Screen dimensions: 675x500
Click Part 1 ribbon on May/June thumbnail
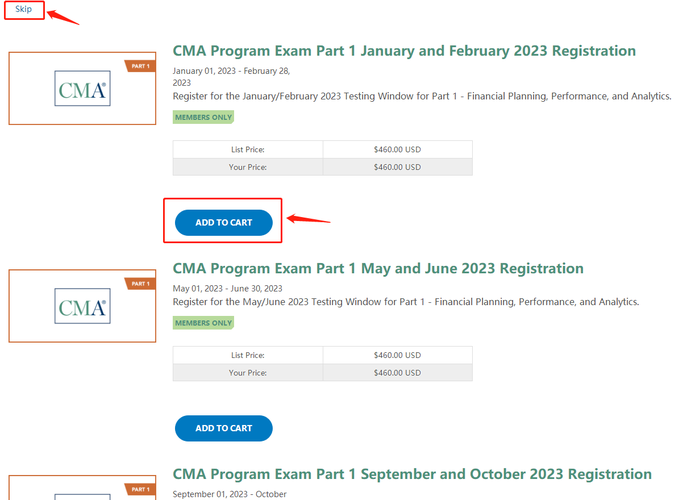click(x=139, y=283)
